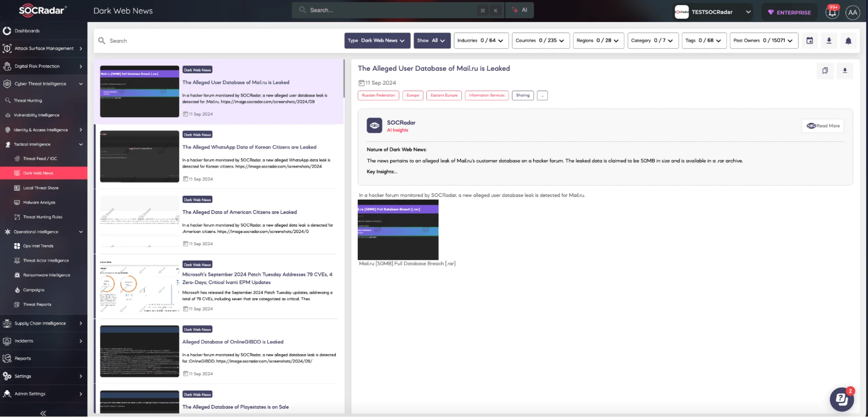Open the Post Owners filter dropdown

pyautogui.click(x=764, y=41)
